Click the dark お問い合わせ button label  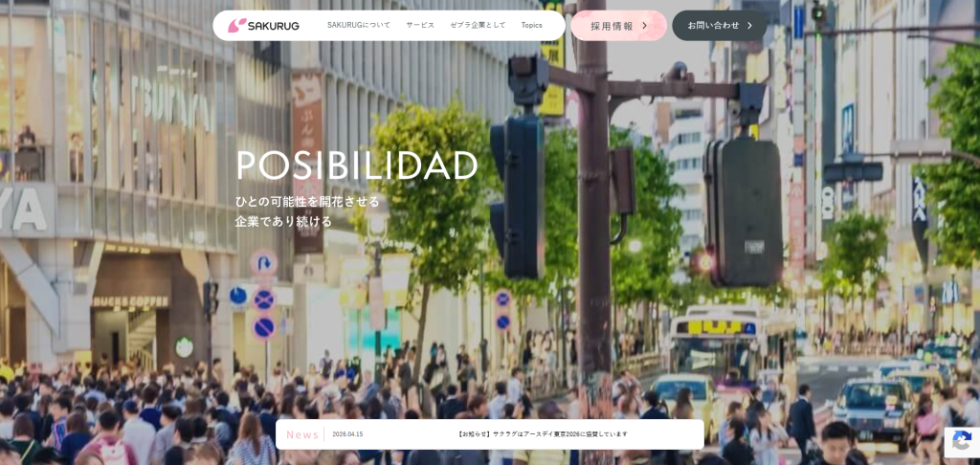[713, 26]
